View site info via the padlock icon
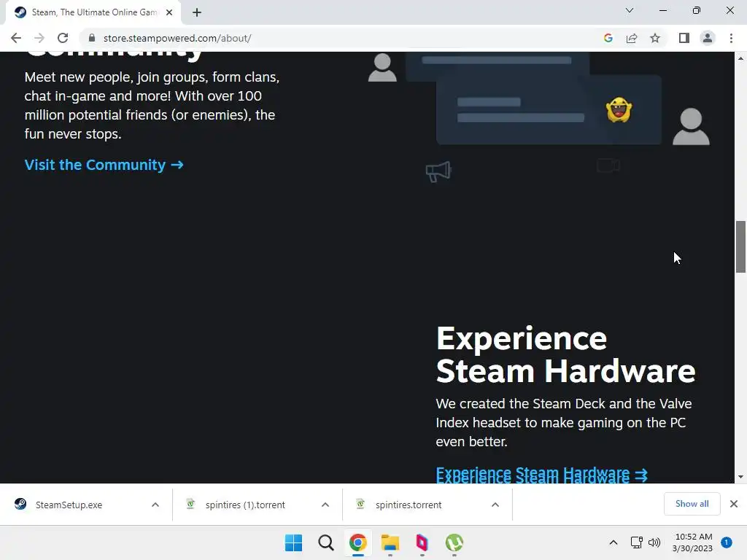 (92, 38)
